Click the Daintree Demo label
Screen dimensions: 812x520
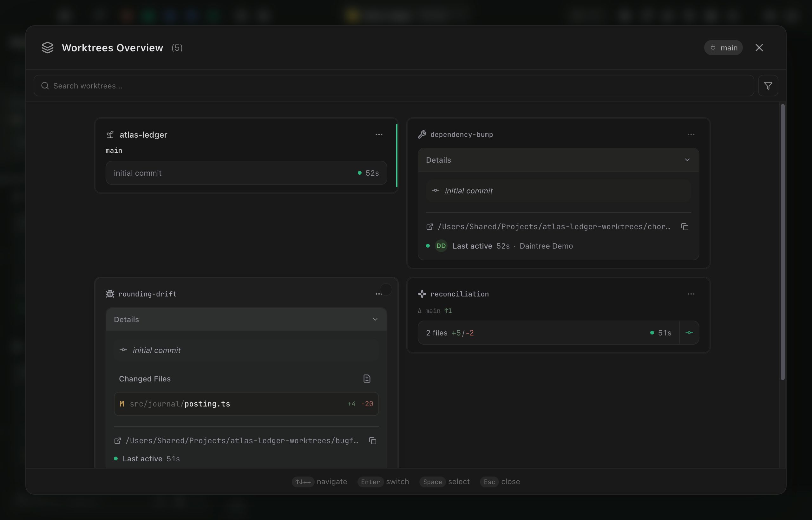pyautogui.click(x=546, y=246)
